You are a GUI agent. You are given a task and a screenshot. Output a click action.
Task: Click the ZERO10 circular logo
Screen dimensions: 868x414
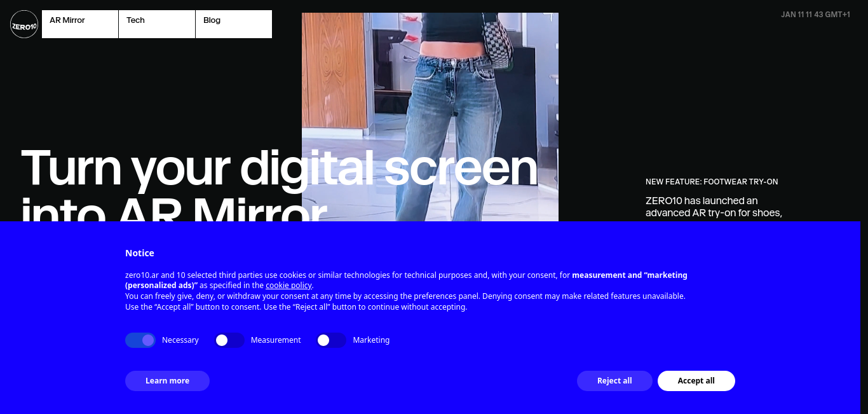(24, 24)
